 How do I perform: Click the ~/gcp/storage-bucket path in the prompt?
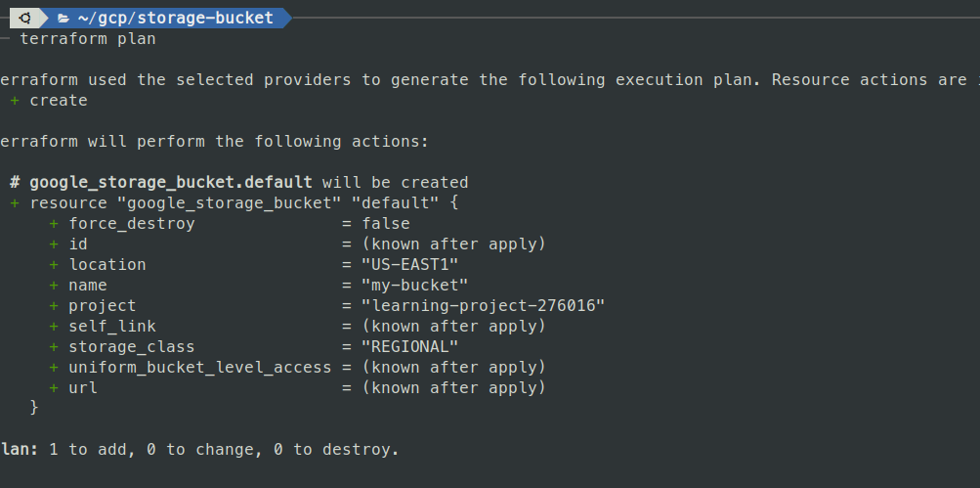(x=175, y=18)
